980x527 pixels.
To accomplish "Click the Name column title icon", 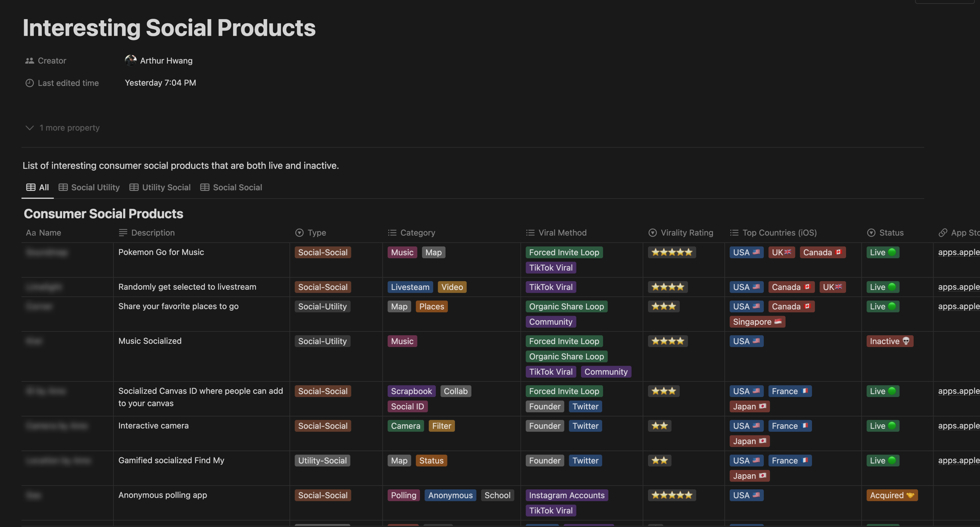I will coord(31,233).
